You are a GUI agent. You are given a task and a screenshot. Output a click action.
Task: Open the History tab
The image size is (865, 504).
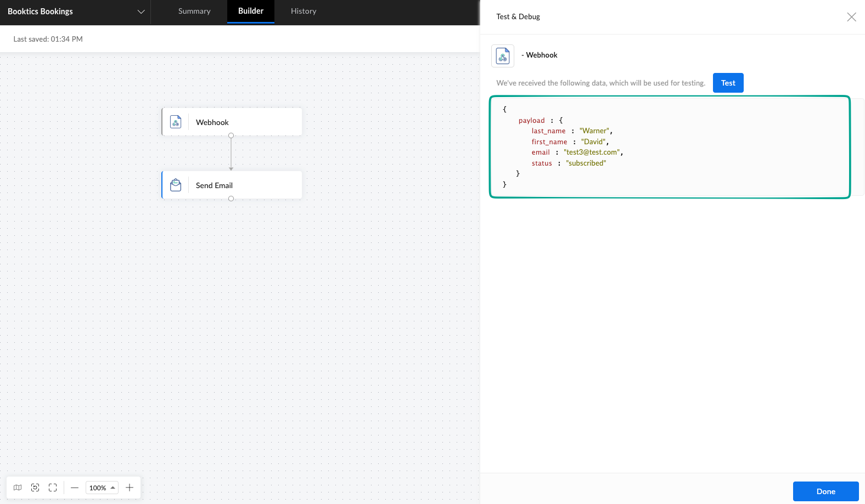(304, 12)
